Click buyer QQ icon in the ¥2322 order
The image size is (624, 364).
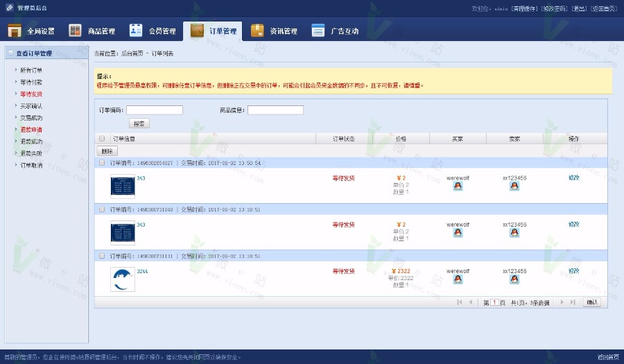(x=458, y=279)
